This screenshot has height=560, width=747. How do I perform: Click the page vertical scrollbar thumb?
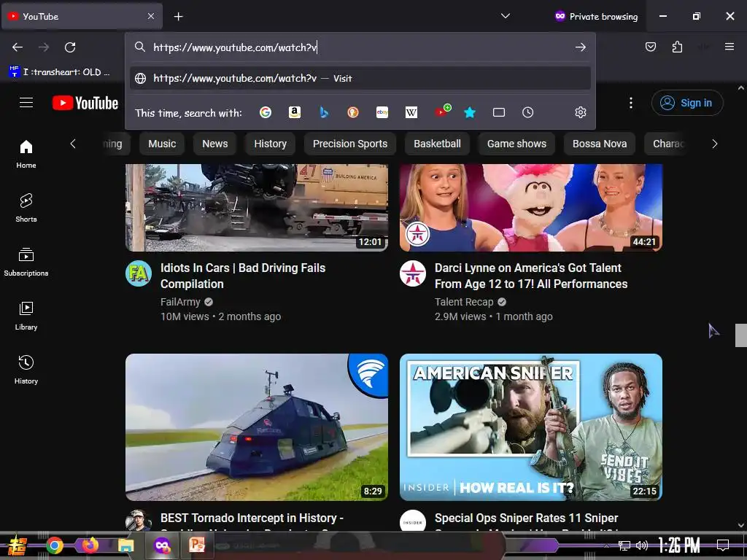(741, 335)
